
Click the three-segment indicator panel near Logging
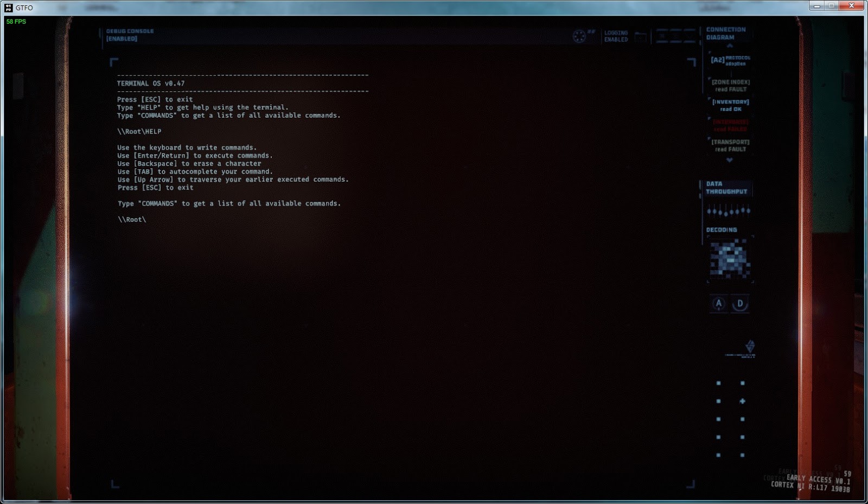pos(675,36)
